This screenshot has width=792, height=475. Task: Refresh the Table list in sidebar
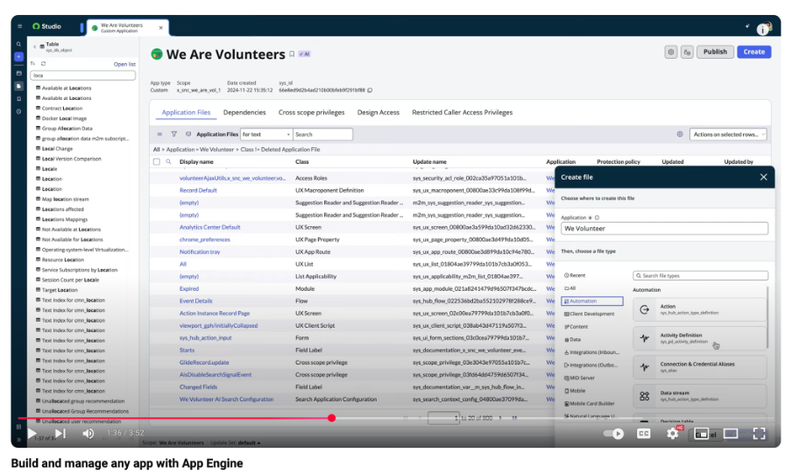(x=43, y=64)
